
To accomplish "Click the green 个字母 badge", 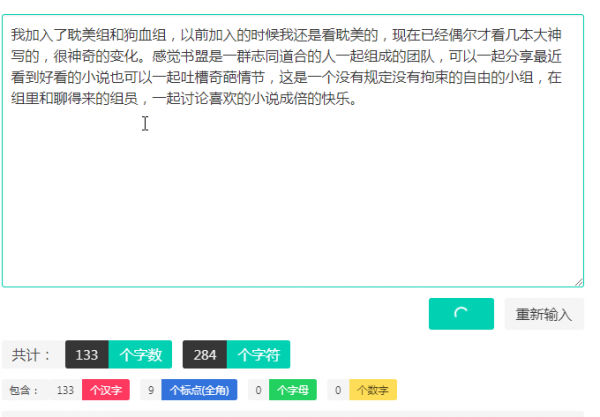I will pyautogui.click(x=293, y=390).
